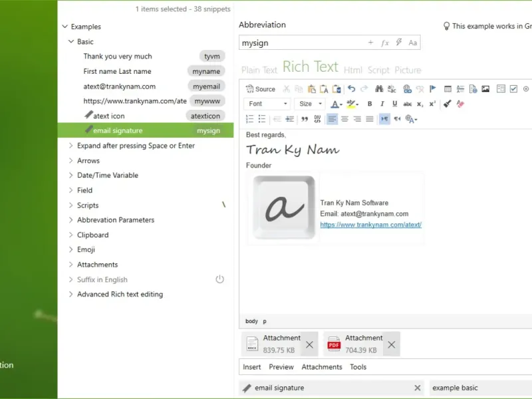This screenshot has width=532, height=399.
Task: Open the background highlight color picker
Action: pyautogui.click(x=352, y=104)
